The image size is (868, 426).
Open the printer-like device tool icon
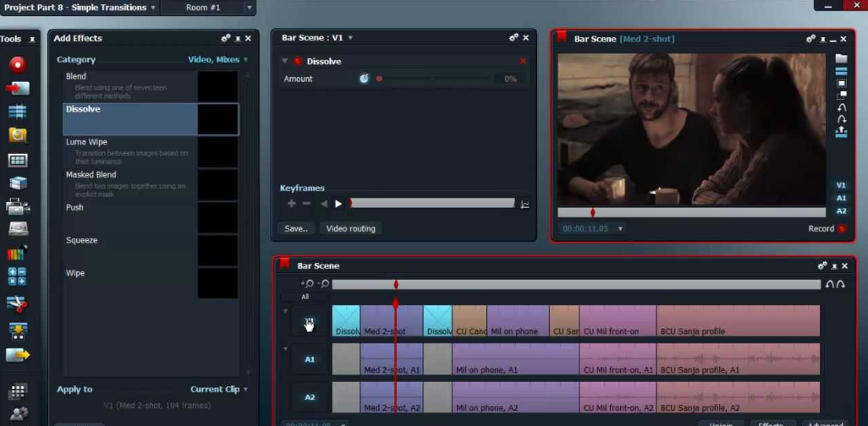coord(18,206)
